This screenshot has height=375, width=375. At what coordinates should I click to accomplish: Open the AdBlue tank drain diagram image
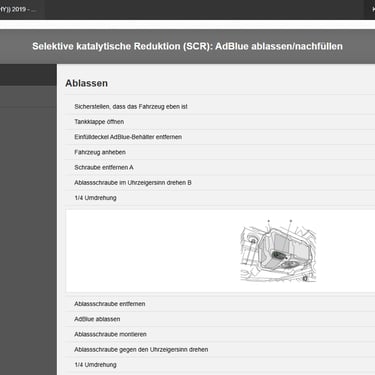(x=278, y=251)
